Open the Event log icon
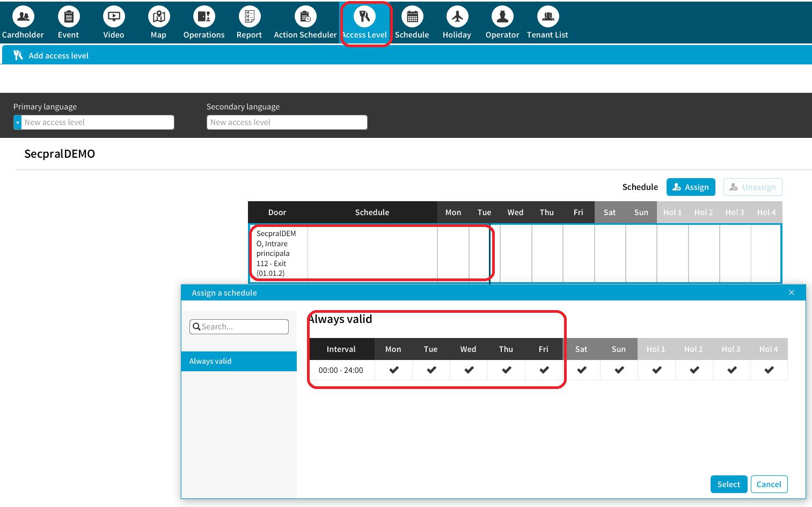The image size is (812, 507). 69,17
